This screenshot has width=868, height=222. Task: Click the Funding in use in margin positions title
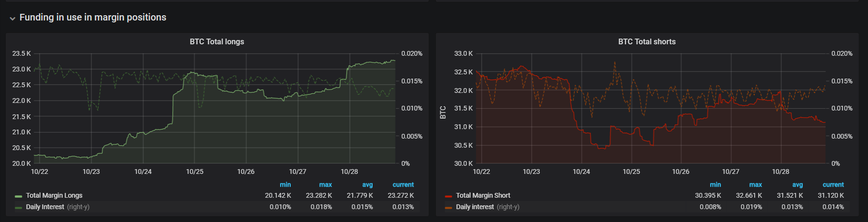coord(93,17)
